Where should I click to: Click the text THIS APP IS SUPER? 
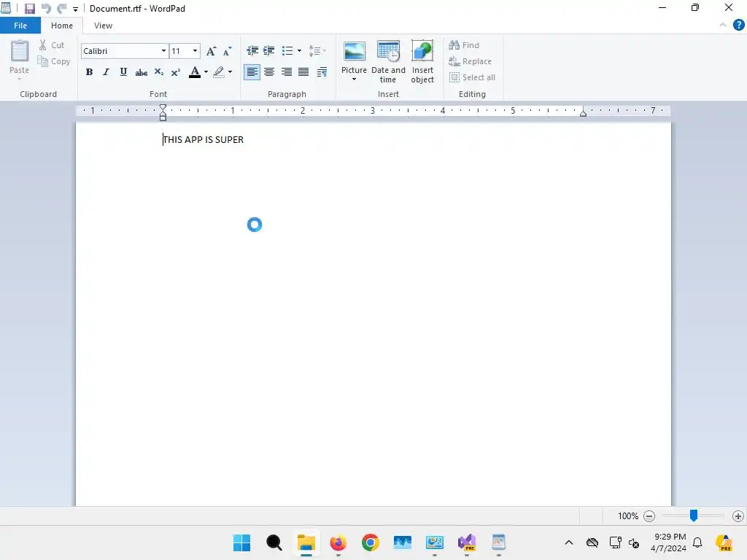(203, 139)
